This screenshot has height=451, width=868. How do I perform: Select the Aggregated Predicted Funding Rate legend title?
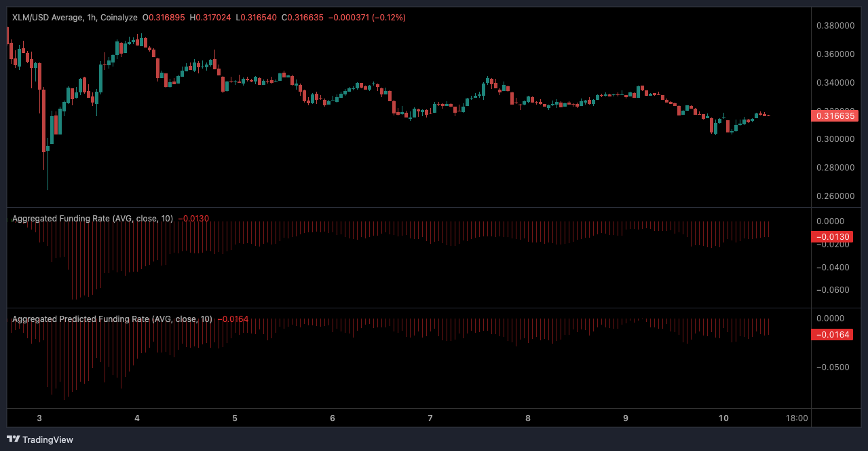(112, 319)
